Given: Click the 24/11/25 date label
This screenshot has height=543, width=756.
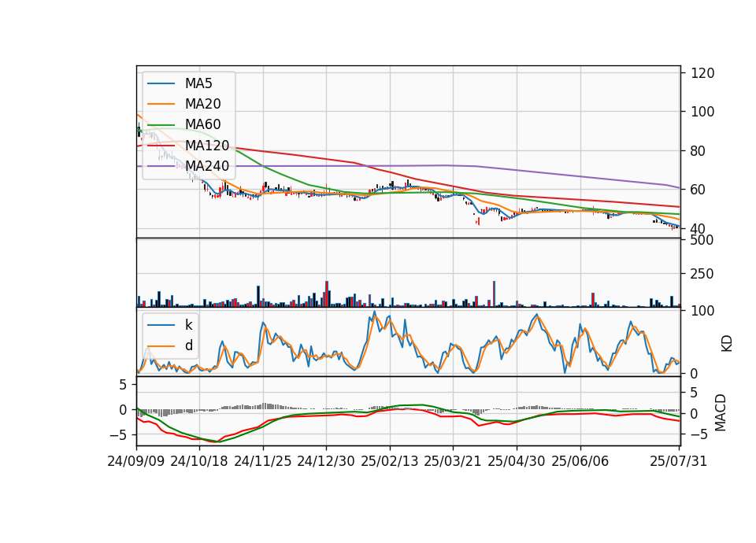Looking at the screenshot, I should coord(263,461).
